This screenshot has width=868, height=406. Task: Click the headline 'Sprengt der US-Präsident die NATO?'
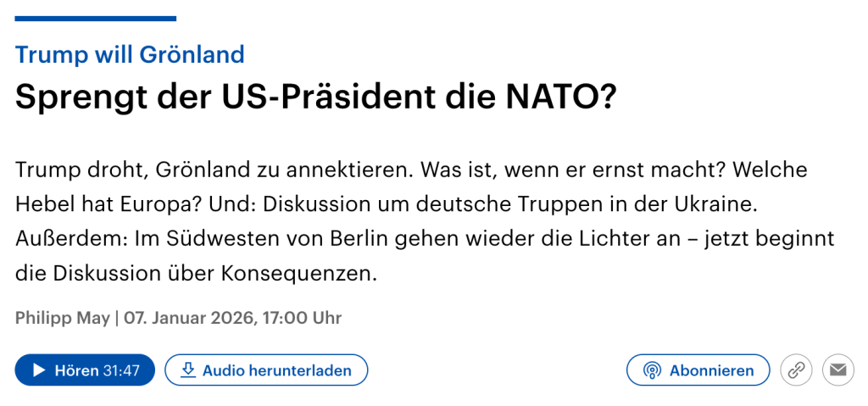pos(315,99)
